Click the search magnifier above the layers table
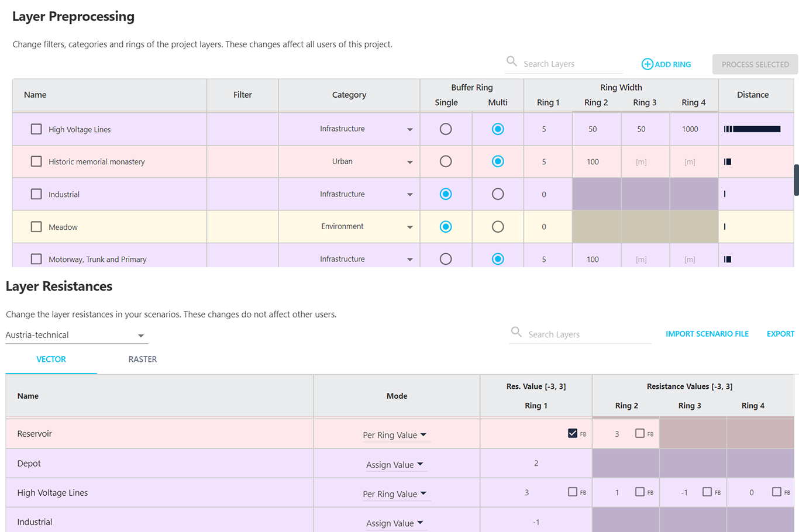The image size is (799, 532). click(512, 61)
